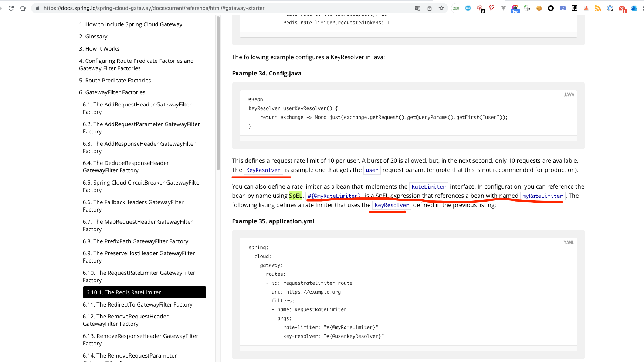
Task: Select '6.8. The PrefixPath GatewayFilter Factory'
Action: tap(135, 241)
